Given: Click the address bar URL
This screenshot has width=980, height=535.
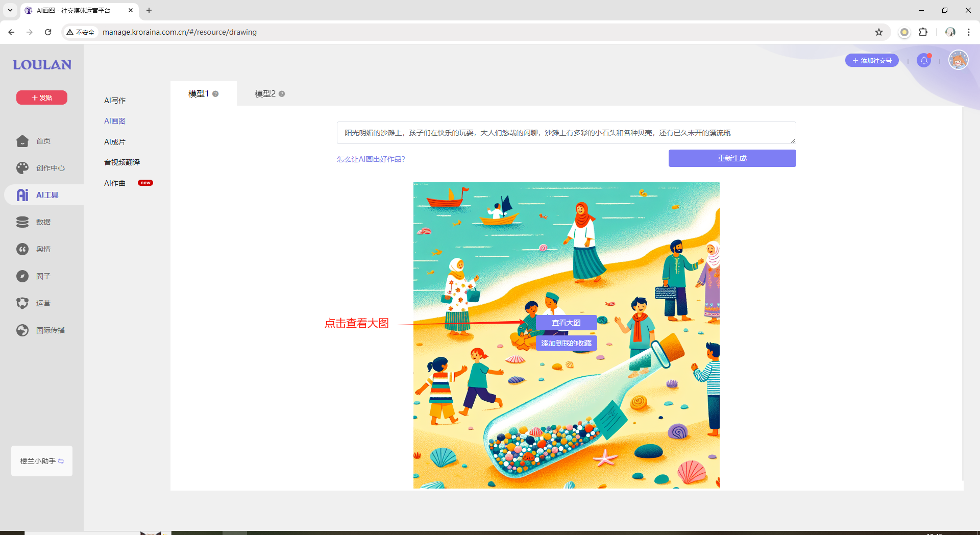Looking at the screenshot, I should (x=180, y=32).
